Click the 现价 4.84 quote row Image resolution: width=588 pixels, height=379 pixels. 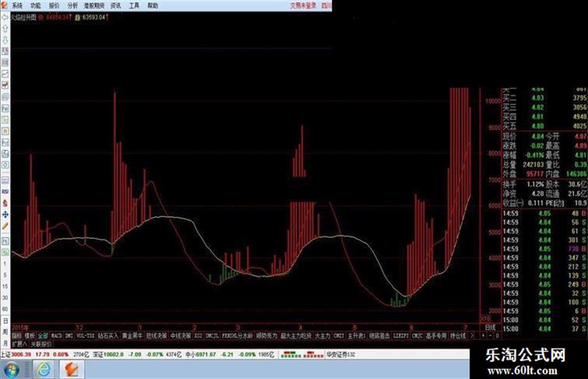pyautogui.click(x=522, y=136)
